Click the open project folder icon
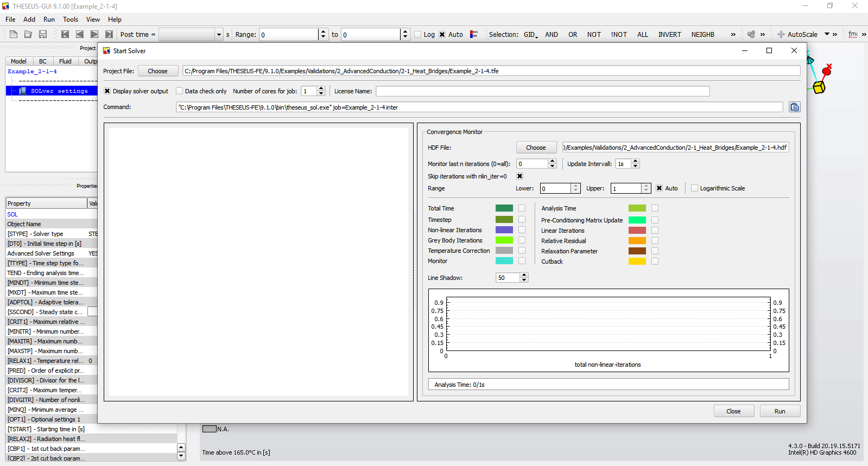Viewport: 868px width, 466px height. coord(28,34)
